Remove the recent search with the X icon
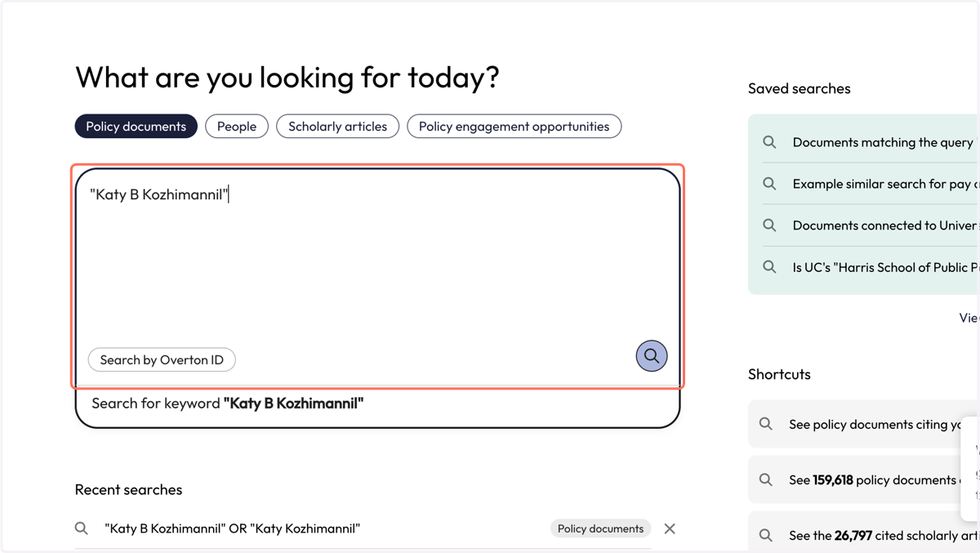This screenshot has width=980, height=553. [670, 529]
